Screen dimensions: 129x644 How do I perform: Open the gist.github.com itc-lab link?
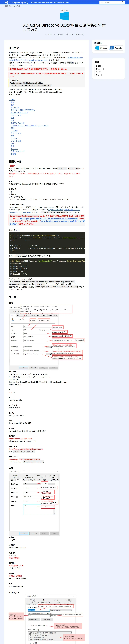(x=49, y=219)
